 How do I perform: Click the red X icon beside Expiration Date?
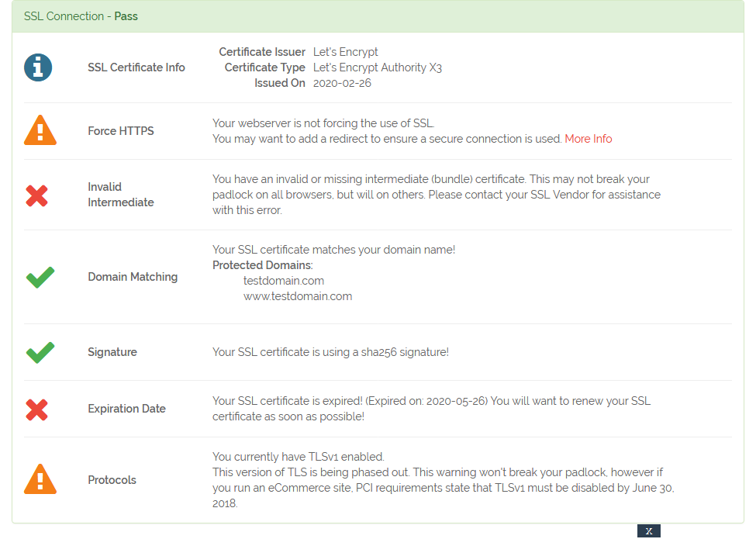click(x=36, y=409)
